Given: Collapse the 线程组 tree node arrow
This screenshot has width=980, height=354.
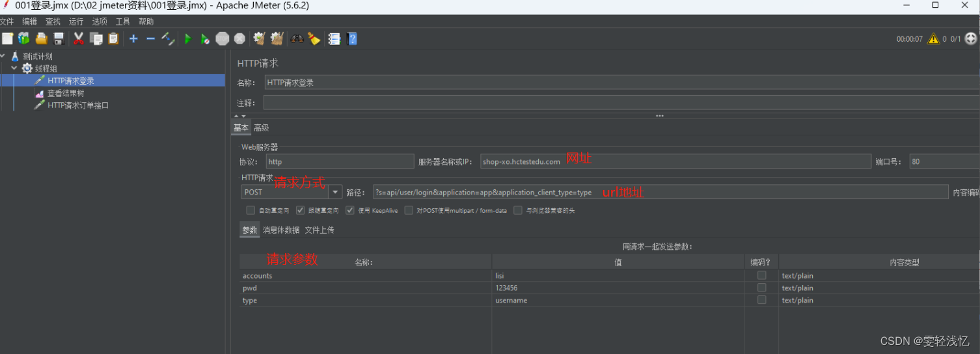Looking at the screenshot, I should pyautogui.click(x=14, y=68).
